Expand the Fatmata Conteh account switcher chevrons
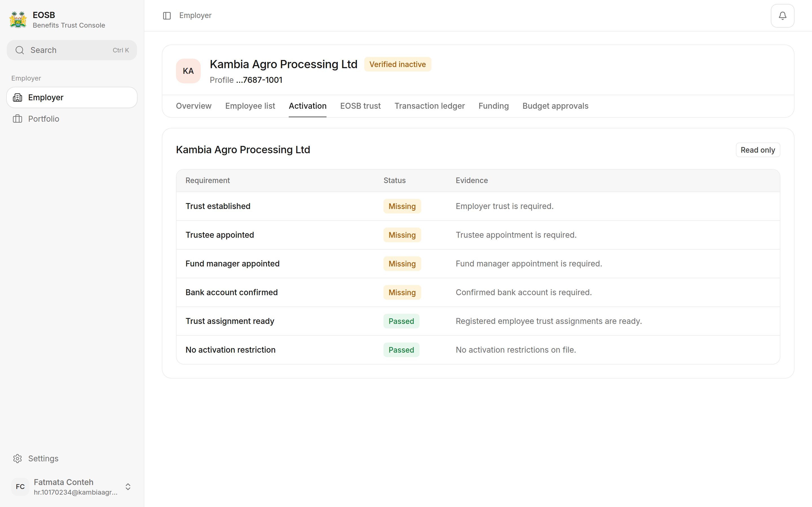 tap(128, 486)
